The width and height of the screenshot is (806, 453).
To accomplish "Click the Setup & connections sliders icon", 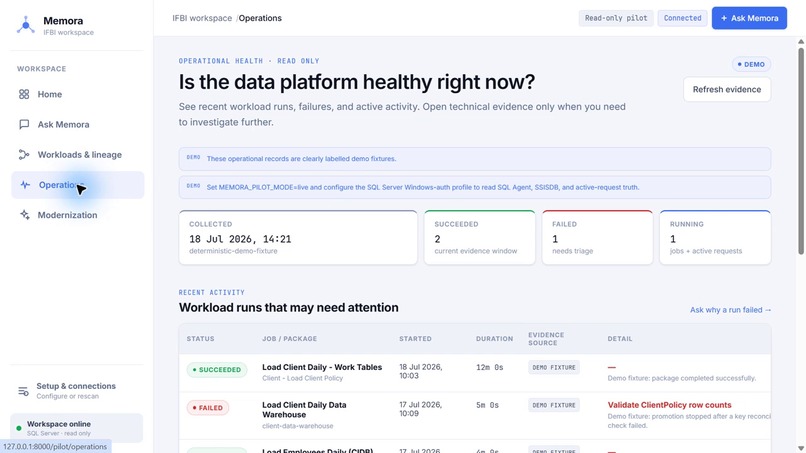I will click(23, 391).
